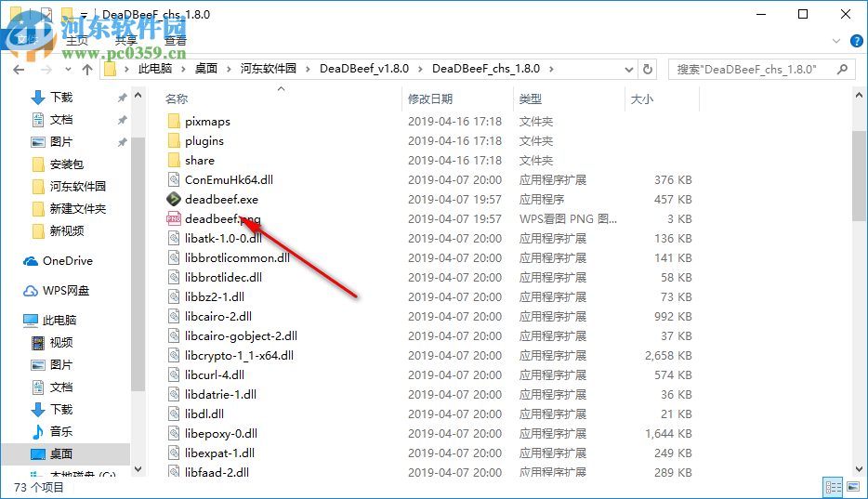Image resolution: width=868 pixels, height=499 pixels.
Task: Open 音乐 library in sidebar
Action: [x=52, y=431]
